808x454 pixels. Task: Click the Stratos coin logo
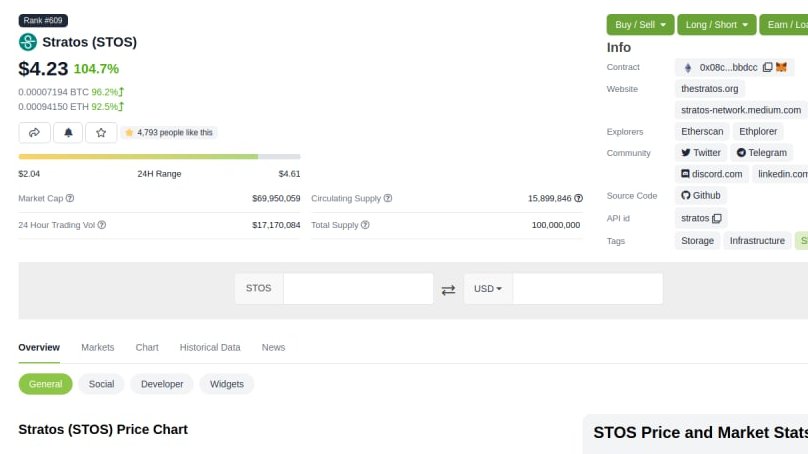(28, 42)
